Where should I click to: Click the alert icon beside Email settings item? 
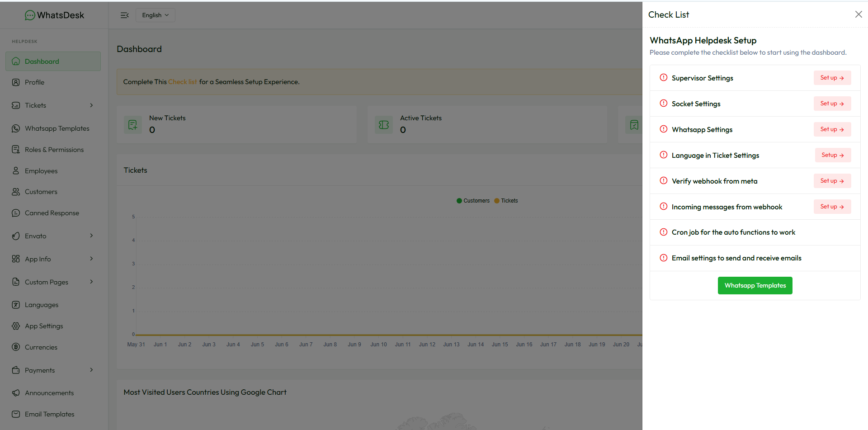click(x=664, y=258)
